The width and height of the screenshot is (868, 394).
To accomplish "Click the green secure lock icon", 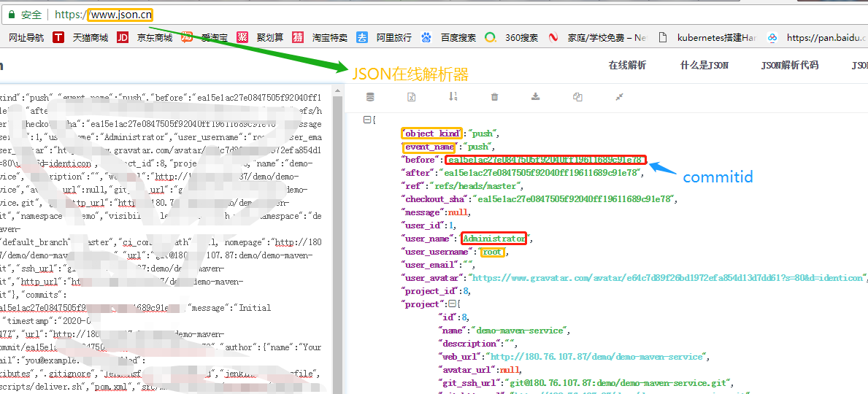I will pyautogui.click(x=10, y=15).
